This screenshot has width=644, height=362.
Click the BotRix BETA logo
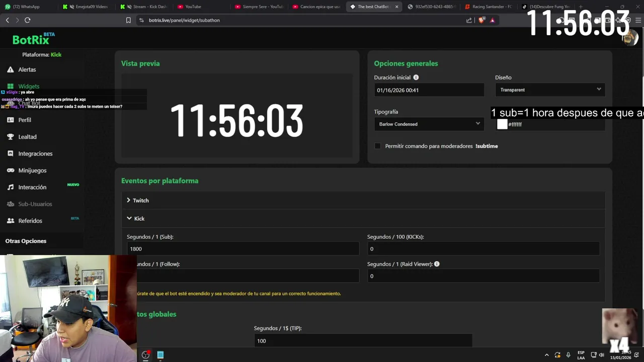(x=33, y=39)
